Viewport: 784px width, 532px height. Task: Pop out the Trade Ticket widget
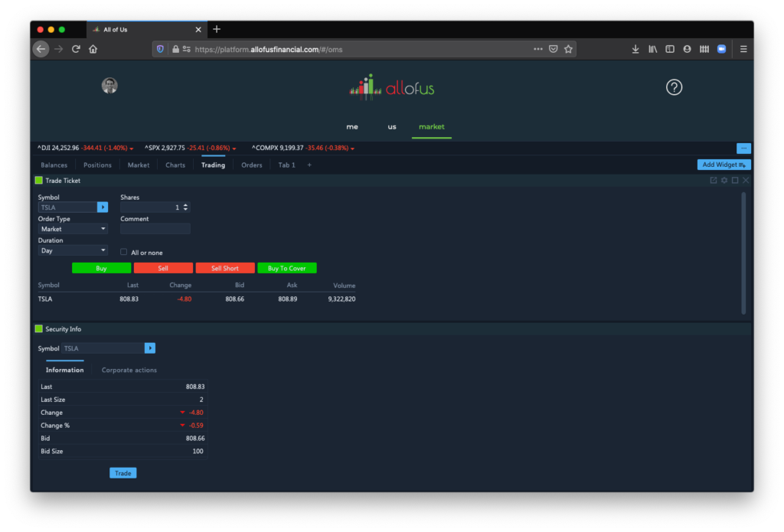point(714,180)
